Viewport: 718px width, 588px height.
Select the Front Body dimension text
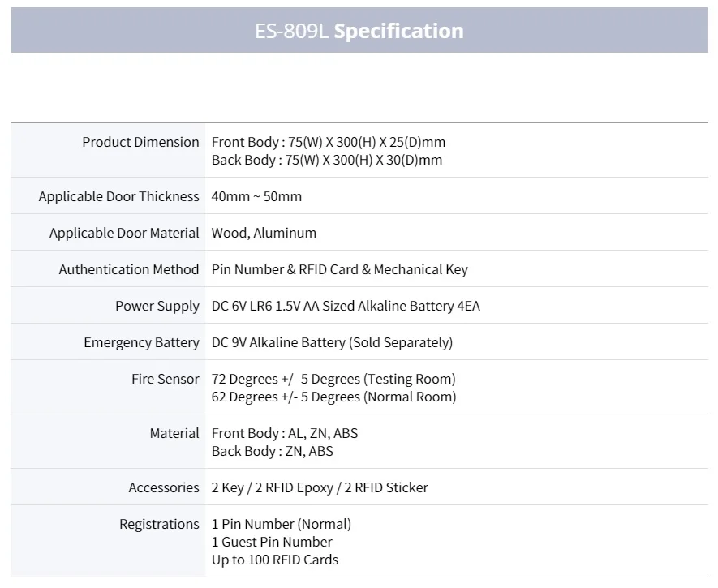(x=329, y=142)
